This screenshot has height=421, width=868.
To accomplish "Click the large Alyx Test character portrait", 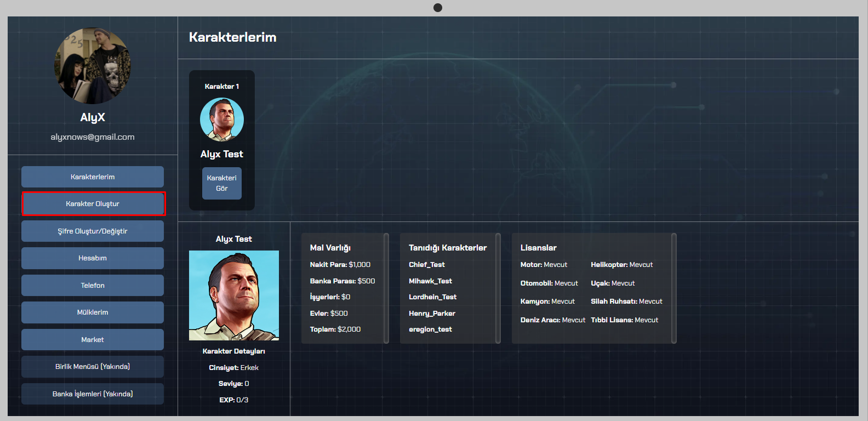I will coord(234,295).
